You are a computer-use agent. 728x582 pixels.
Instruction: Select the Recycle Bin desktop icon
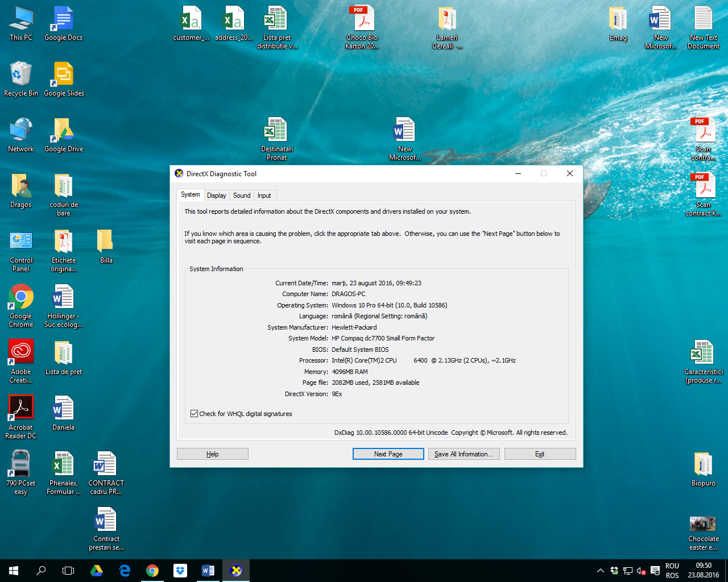pyautogui.click(x=21, y=75)
